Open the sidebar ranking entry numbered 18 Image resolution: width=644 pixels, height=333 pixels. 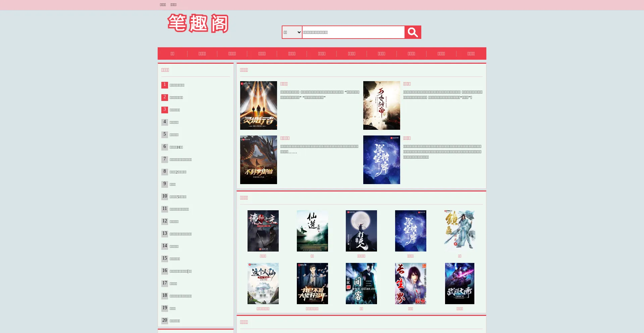tap(181, 296)
